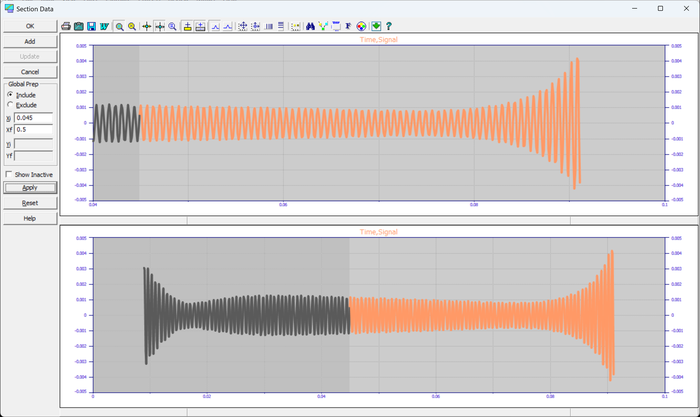Click the dotted yellow points icon
The image size is (700, 417).
(296, 26)
